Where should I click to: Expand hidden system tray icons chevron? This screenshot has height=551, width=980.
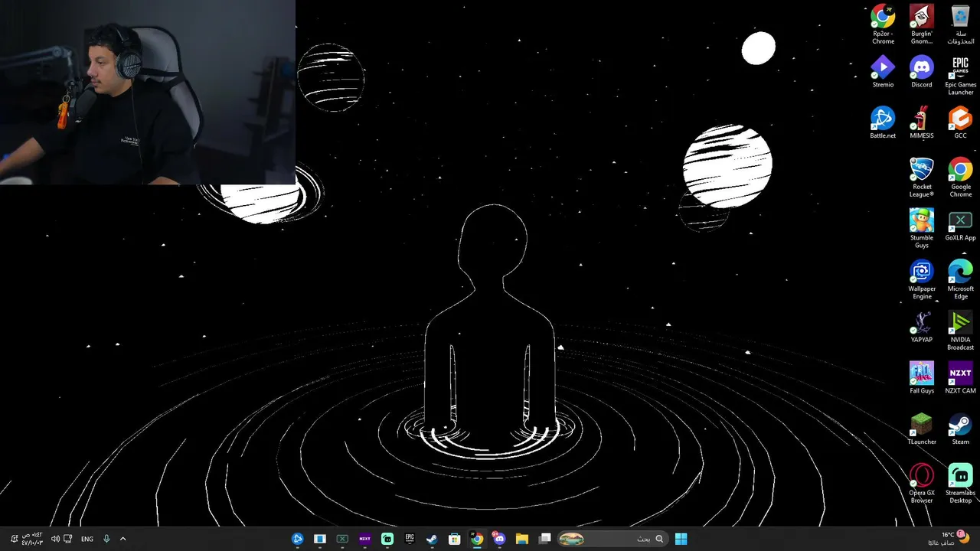click(122, 539)
